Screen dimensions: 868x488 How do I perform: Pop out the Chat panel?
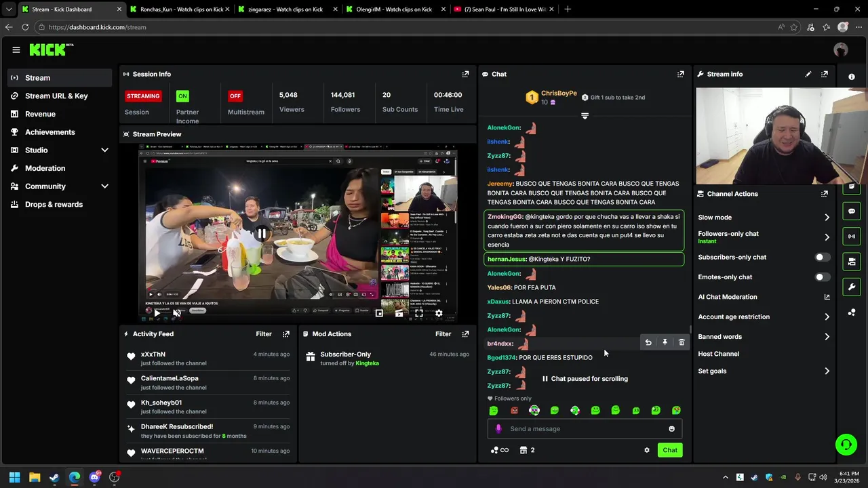click(681, 75)
